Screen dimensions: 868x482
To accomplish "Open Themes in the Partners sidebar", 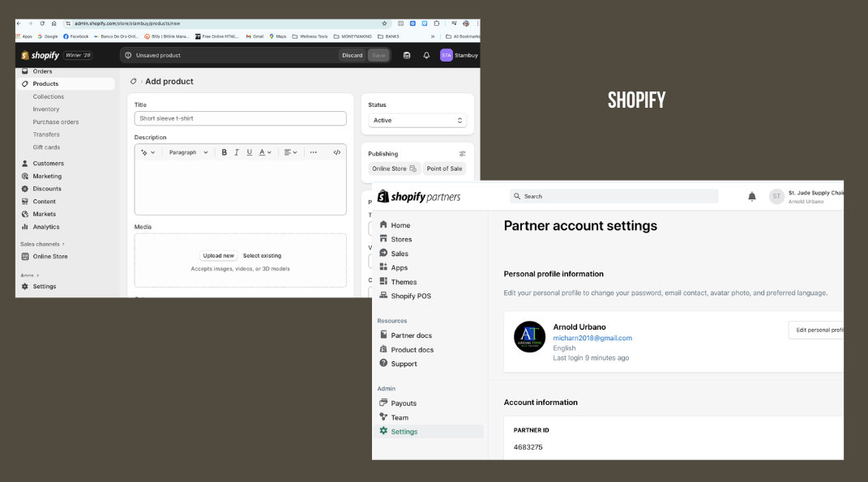I will [398, 282].
